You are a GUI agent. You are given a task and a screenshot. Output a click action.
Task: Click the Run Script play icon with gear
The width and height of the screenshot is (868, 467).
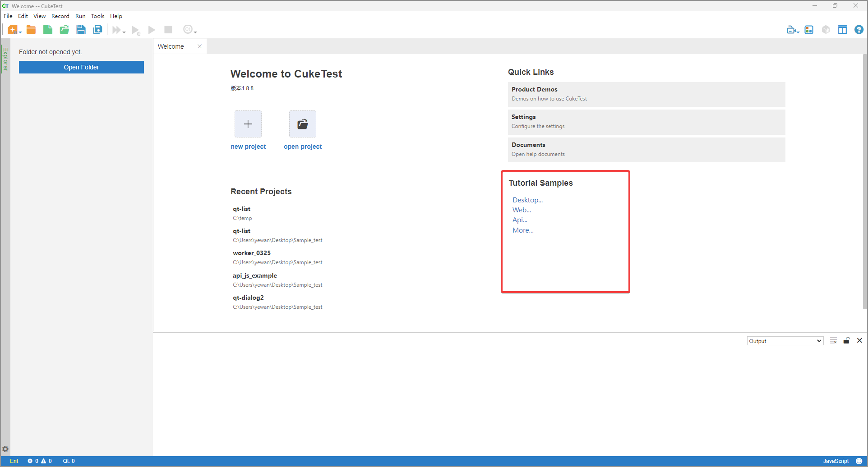pyautogui.click(x=136, y=30)
